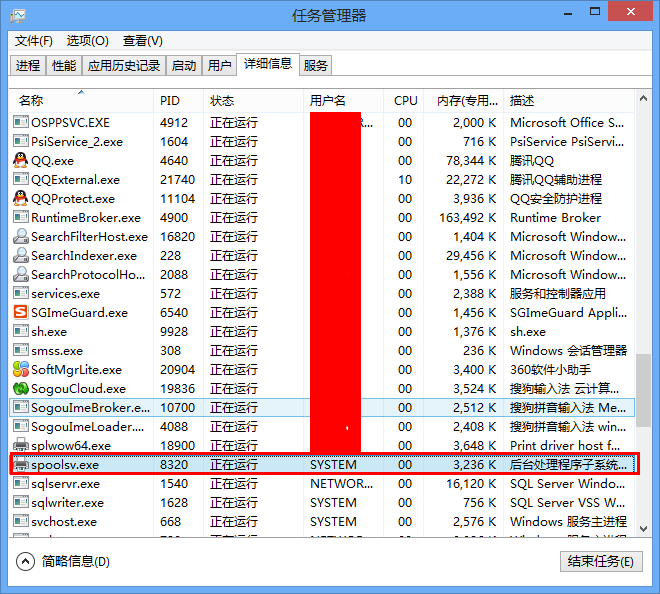Click the svchost.exe process icon
Screen dimensions: 660x594
point(20,522)
